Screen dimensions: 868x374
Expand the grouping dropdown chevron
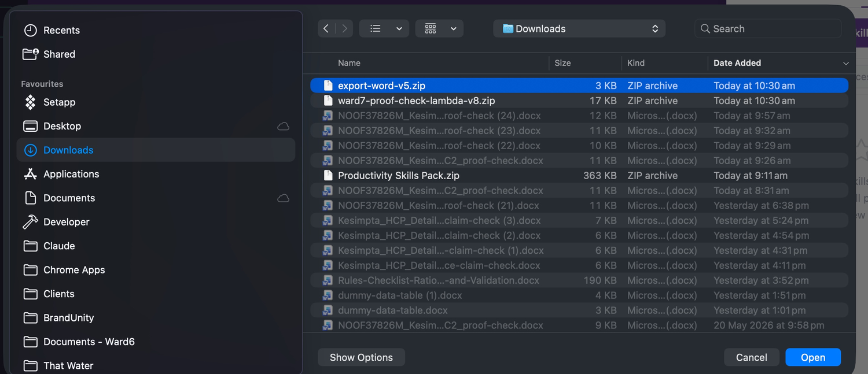(454, 29)
